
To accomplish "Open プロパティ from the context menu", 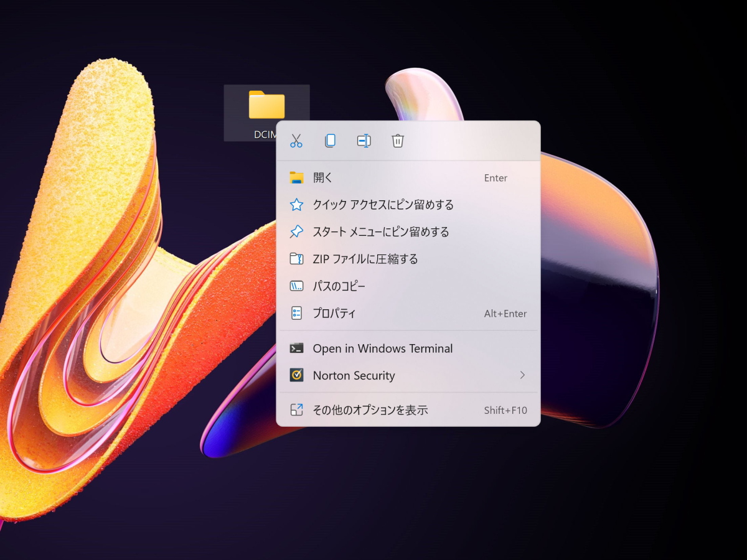I will click(x=408, y=314).
